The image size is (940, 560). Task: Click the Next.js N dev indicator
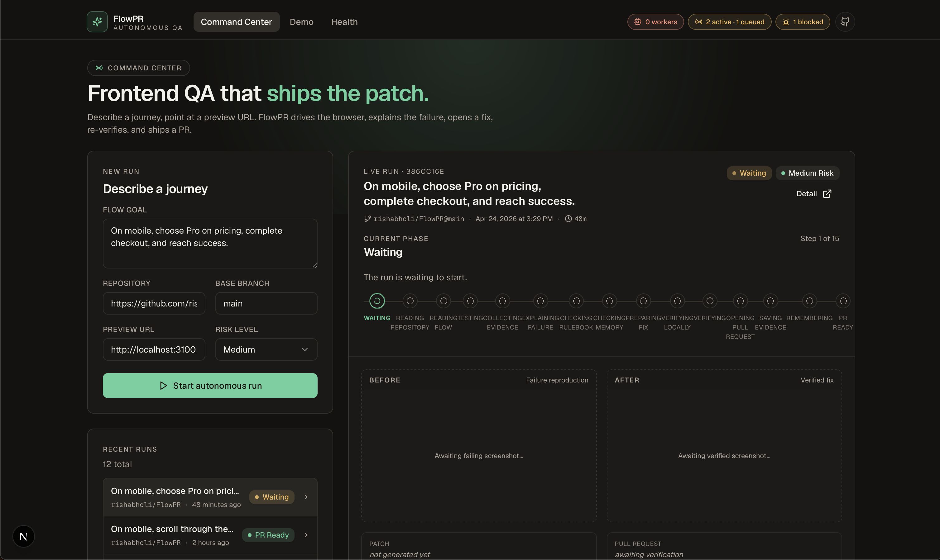pyautogui.click(x=23, y=536)
